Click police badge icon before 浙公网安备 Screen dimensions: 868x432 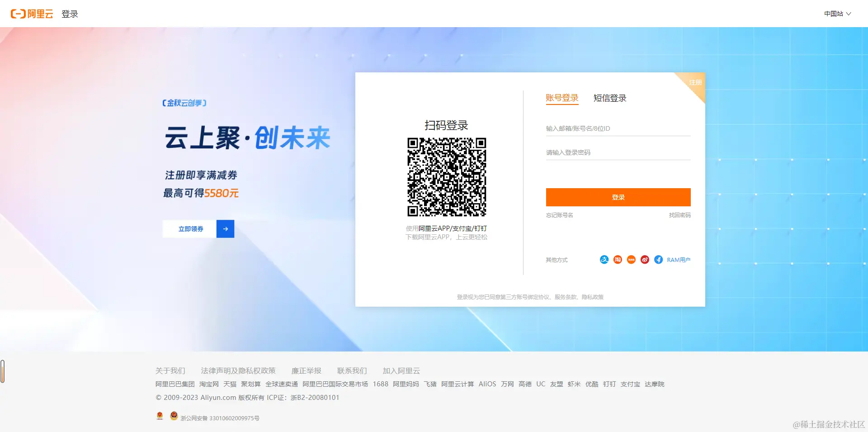[174, 416]
